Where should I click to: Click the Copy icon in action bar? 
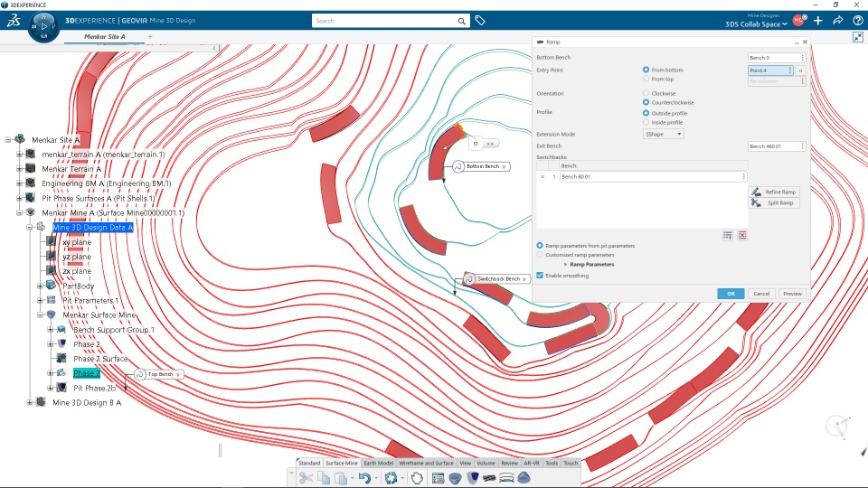point(324,478)
